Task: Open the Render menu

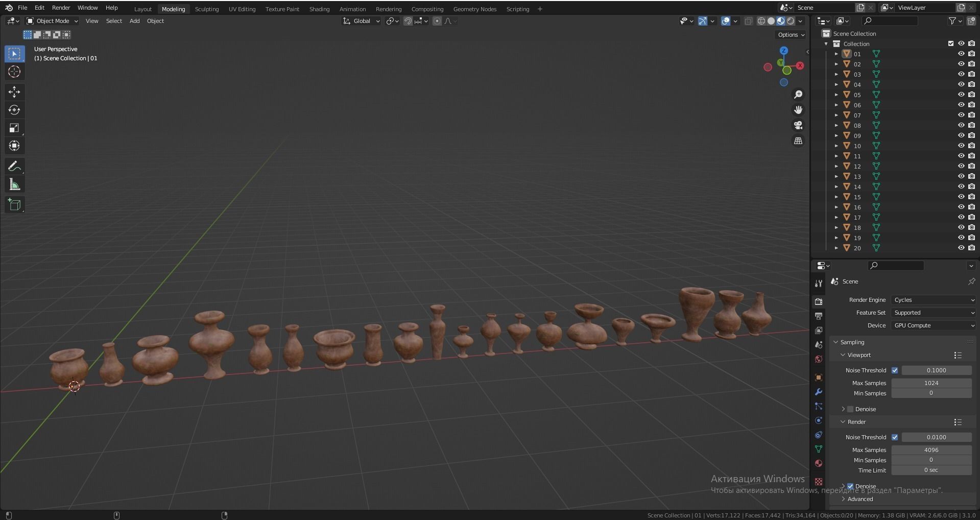Action: click(61, 8)
